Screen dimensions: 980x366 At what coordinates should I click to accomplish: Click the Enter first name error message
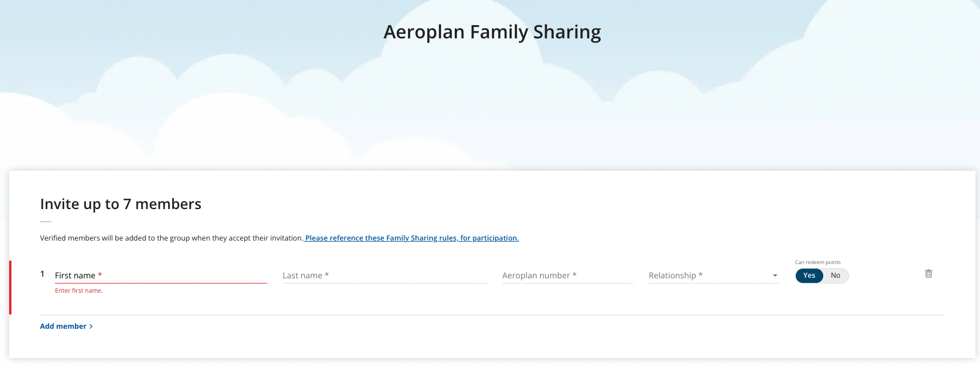(x=79, y=291)
